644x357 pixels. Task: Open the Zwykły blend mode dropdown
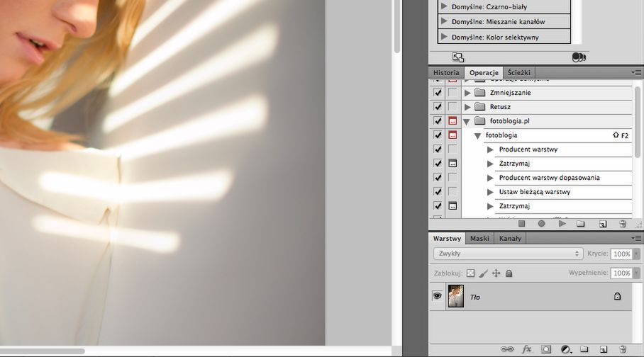click(508, 254)
